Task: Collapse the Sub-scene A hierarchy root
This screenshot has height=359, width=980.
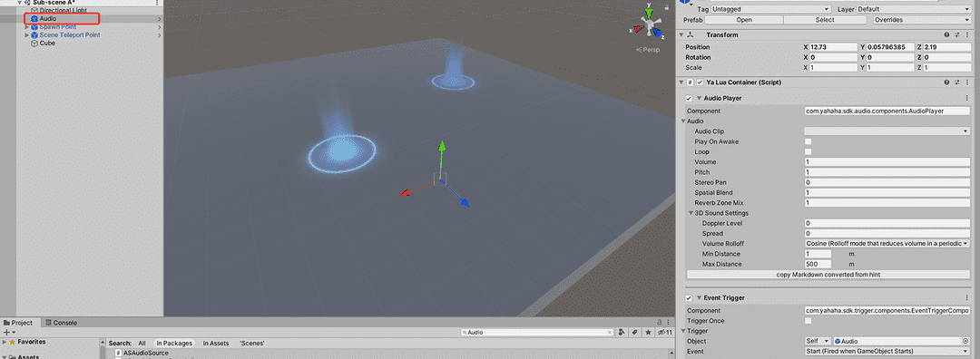Action: point(19,3)
